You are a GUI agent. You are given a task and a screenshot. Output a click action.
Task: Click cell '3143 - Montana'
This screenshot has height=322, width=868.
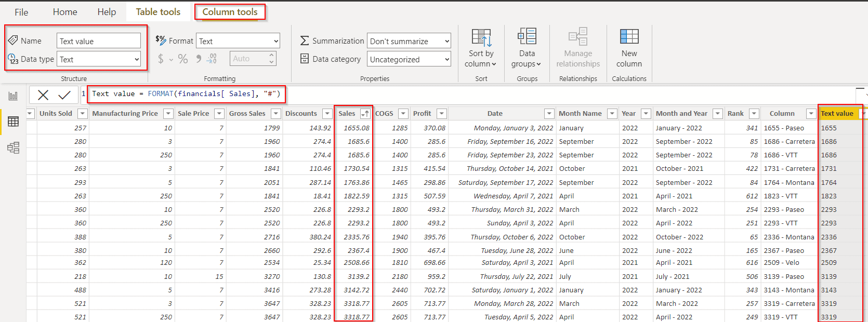789,290
